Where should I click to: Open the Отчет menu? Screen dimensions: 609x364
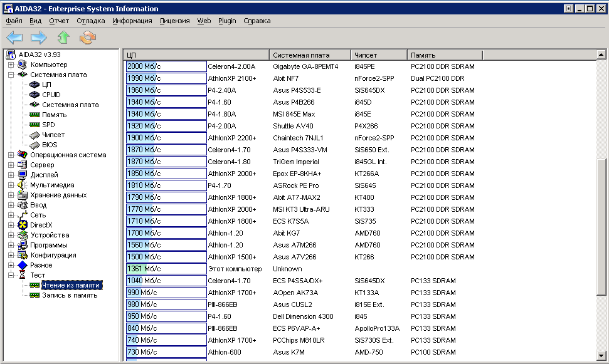[x=59, y=21]
